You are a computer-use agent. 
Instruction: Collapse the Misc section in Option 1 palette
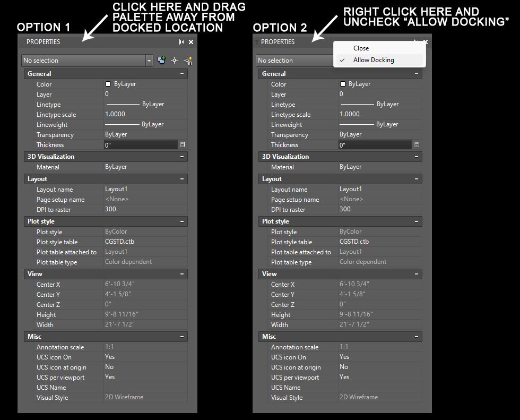coord(181,337)
